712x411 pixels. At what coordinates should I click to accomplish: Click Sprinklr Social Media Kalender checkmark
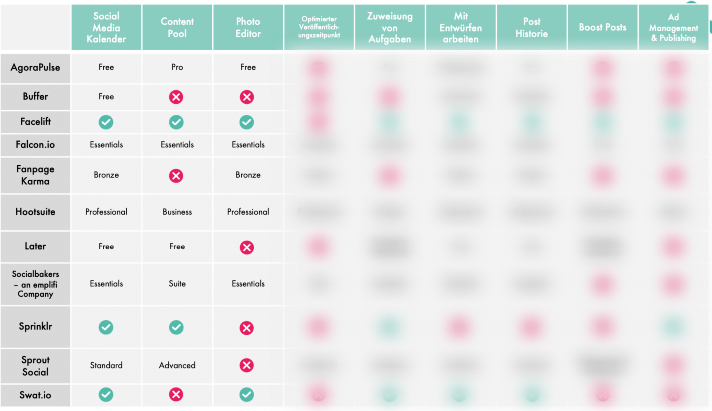[x=106, y=327]
